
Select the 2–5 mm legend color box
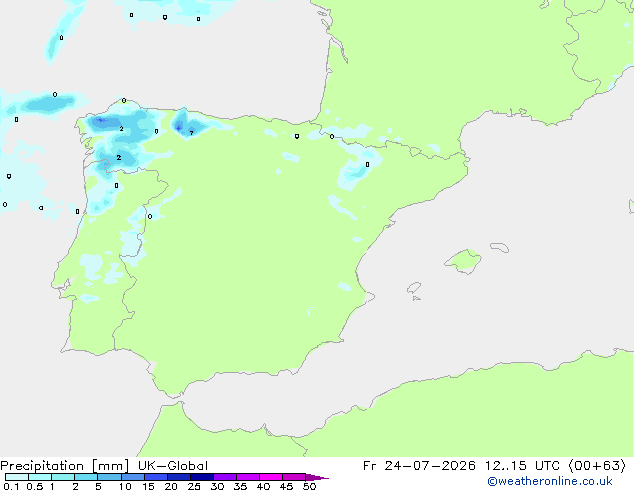[x=86, y=477]
